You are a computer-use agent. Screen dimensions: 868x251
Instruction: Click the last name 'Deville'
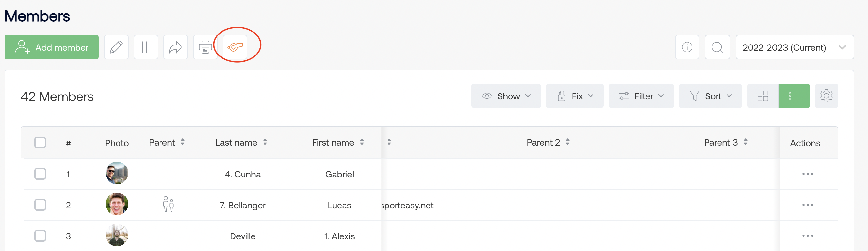pos(243,236)
